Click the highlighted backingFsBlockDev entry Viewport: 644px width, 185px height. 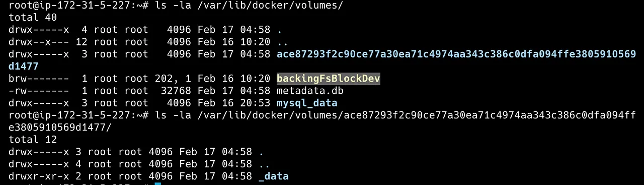[329, 79]
